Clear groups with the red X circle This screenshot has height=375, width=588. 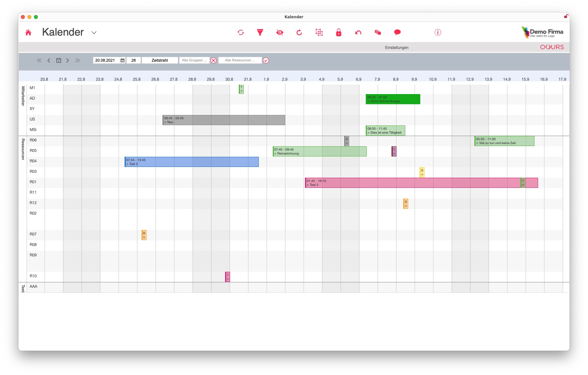click(213, 60)
